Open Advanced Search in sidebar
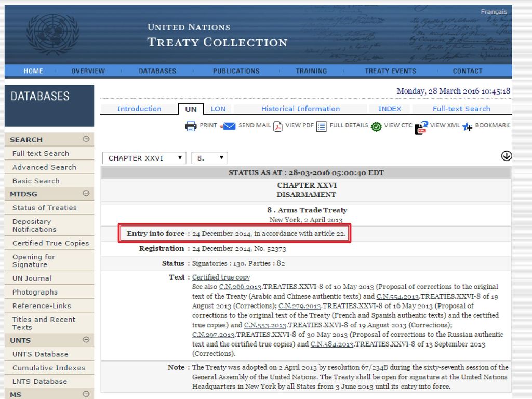This screenshot has width=532, height=399. 44,167
